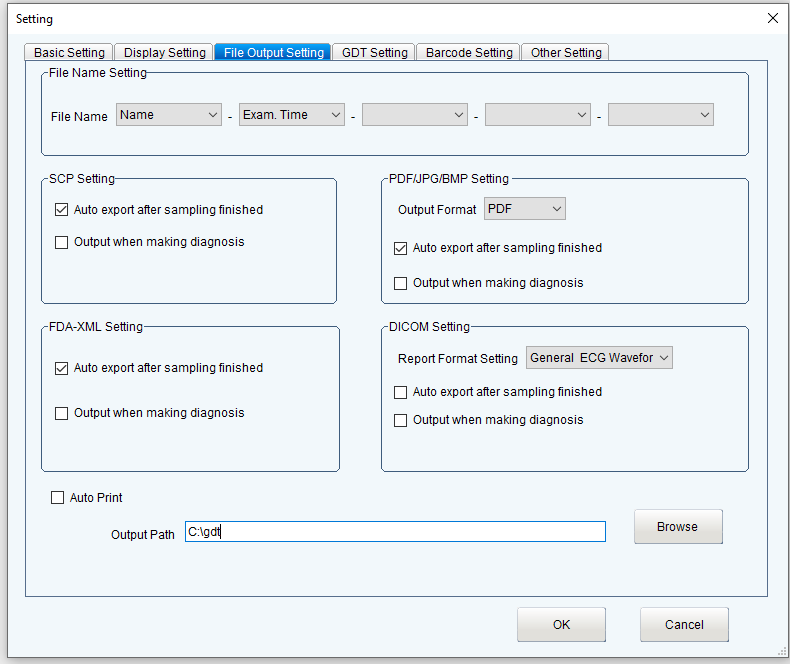Open the first File Name dropdown showing Name

coord(169,115)
